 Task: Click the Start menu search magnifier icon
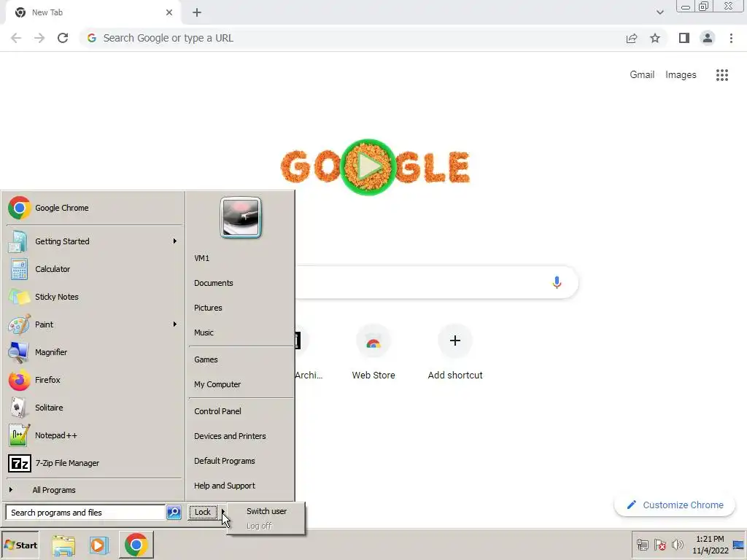(x=174, y=513)
